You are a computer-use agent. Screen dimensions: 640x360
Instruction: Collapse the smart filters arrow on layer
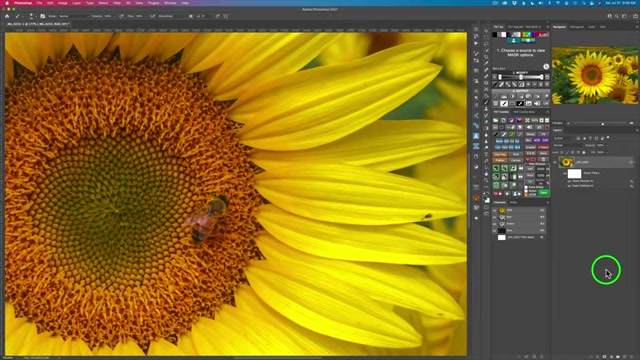click(x=635, y=162)
